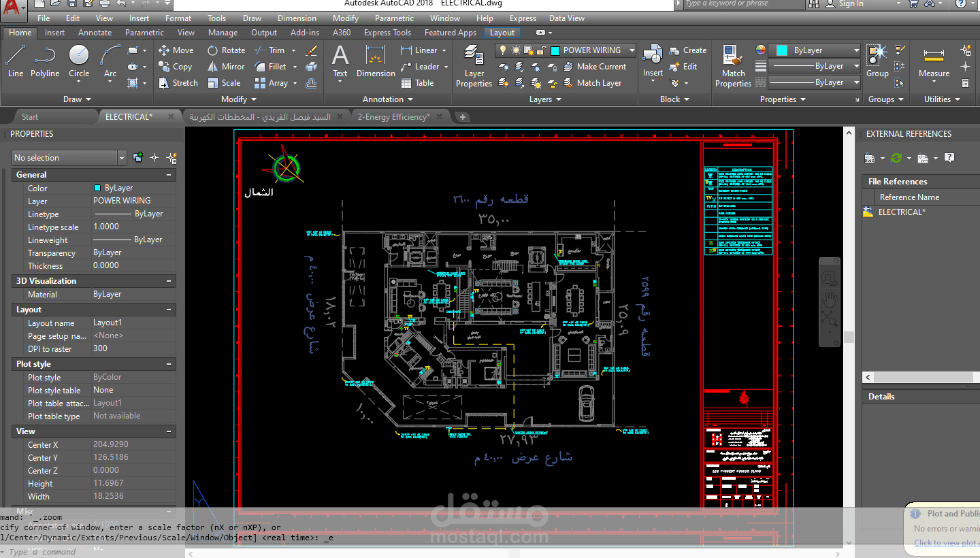Open the Linear dimension dropdown
This screenshot has width=980, height=558.
(444, 50)
